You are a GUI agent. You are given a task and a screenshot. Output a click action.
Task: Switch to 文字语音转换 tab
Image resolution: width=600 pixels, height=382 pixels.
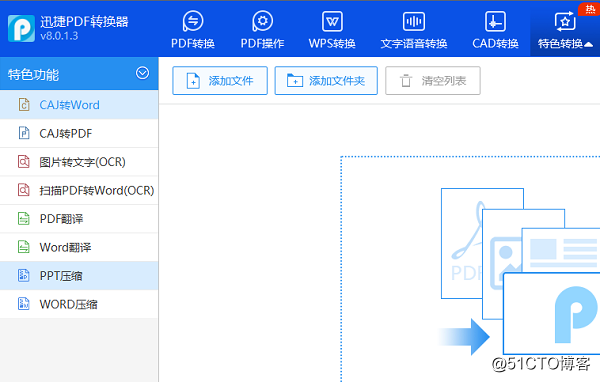click(x=414, y=30)
